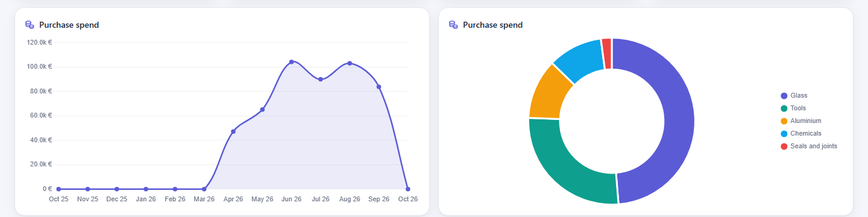868x217 pixels.
Task: Click the Jul 26 x-axis label
Action: click(321, 199)
